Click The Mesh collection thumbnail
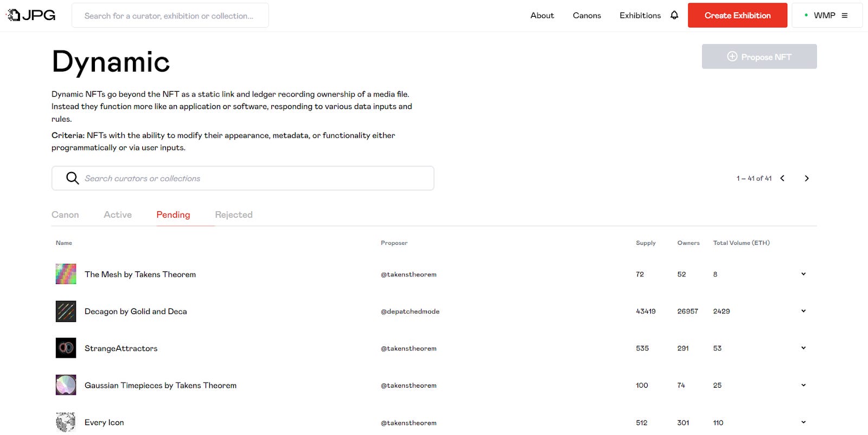This screenshot has height=435, width=868. 66,274
